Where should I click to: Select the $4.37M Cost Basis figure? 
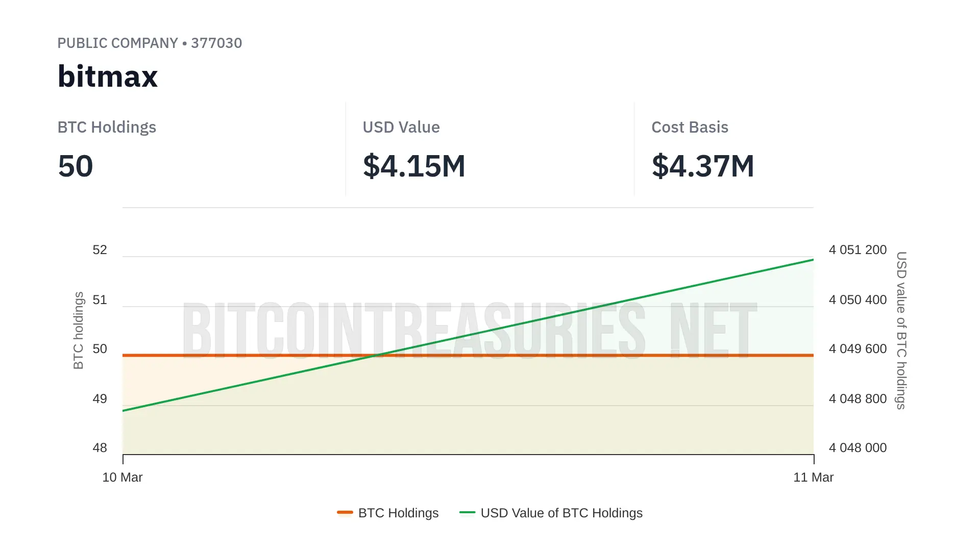click(703, 166)
